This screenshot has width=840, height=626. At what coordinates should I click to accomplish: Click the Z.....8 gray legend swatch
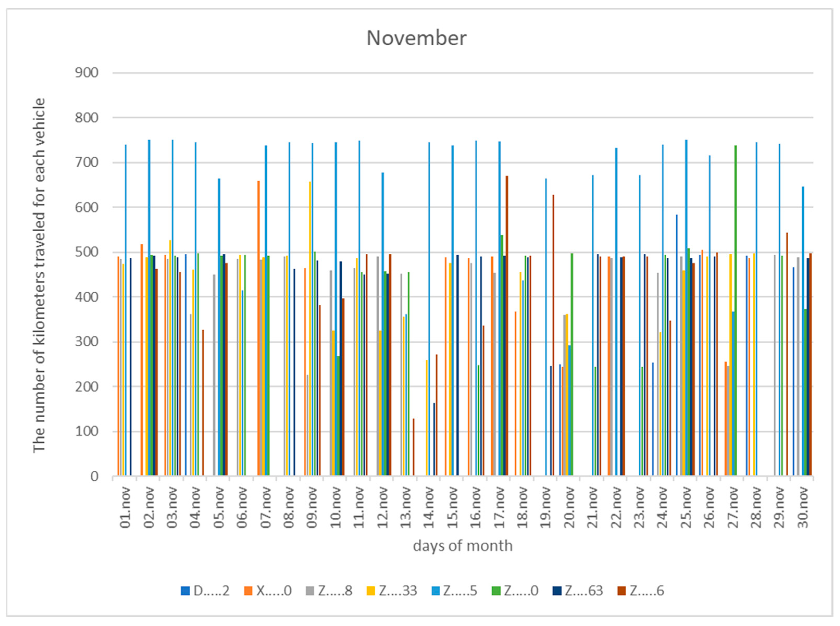coord(310,591)
